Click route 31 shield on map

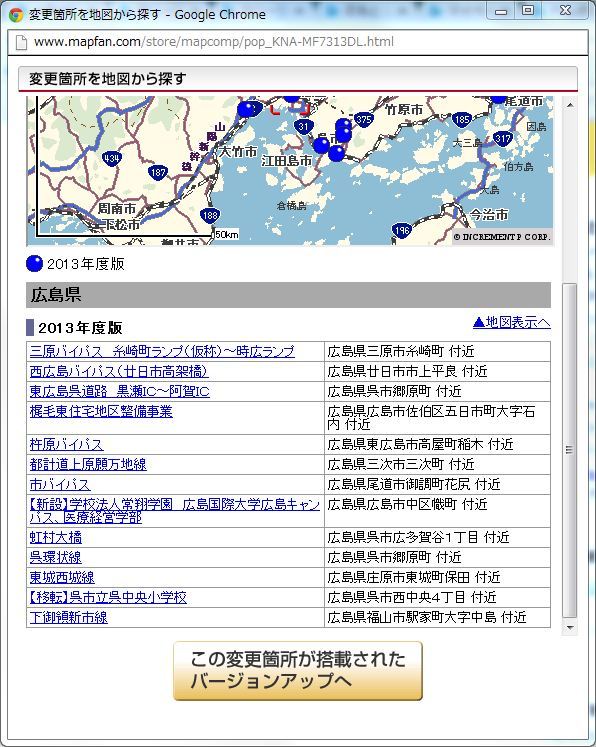point(303,127)
